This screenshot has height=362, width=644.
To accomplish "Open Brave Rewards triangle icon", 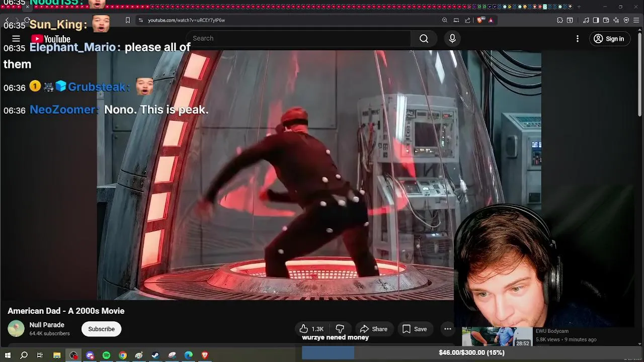I will (491, 20).
